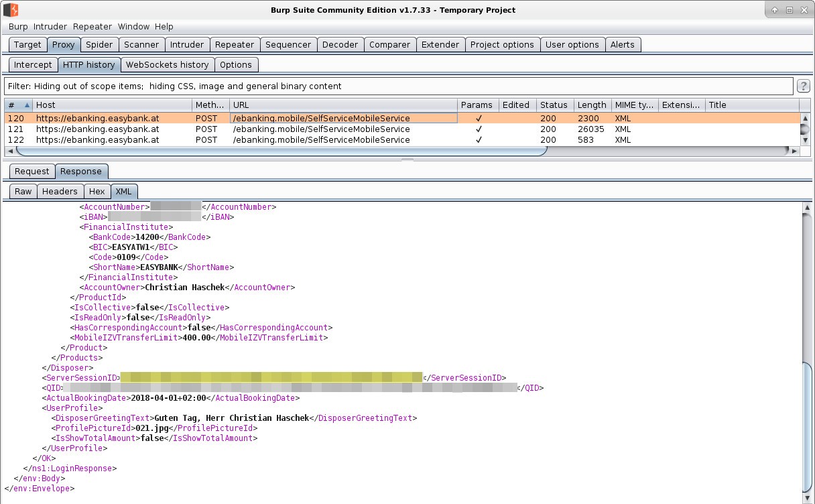Open the Proxy Options sub-tab
This screenshot has height=504, width=815.
pyautogui.click(x=236, y=65)
